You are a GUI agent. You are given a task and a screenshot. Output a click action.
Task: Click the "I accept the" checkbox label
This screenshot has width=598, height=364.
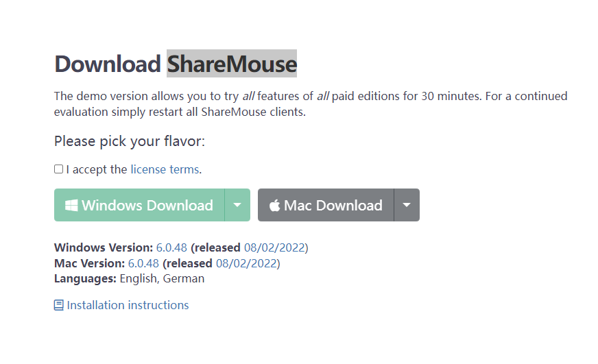[97, 169]
